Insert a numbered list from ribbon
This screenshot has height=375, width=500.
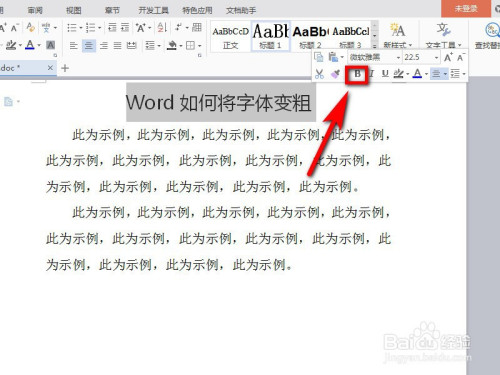click(x=90, y=27)
